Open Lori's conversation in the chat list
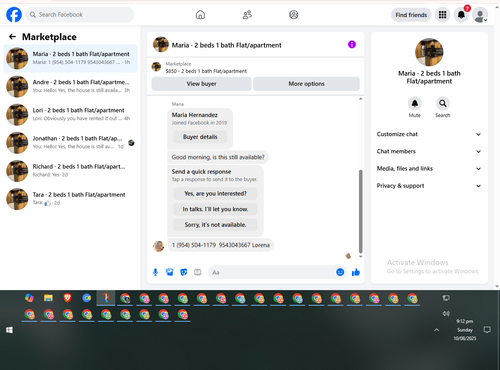500x370 pixels. tap(70, 114)
